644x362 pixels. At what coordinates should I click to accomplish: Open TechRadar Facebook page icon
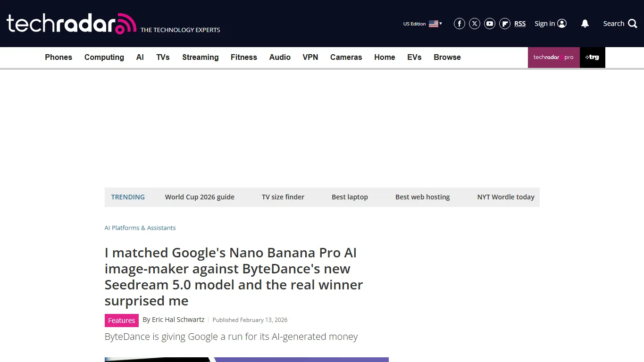click(460, 24)
